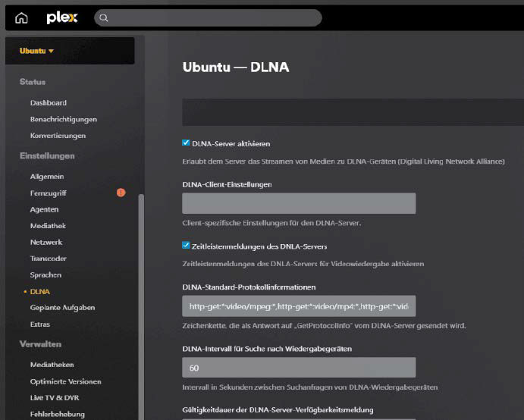
Task: Click the Plex logo
Action: (62, 17)
